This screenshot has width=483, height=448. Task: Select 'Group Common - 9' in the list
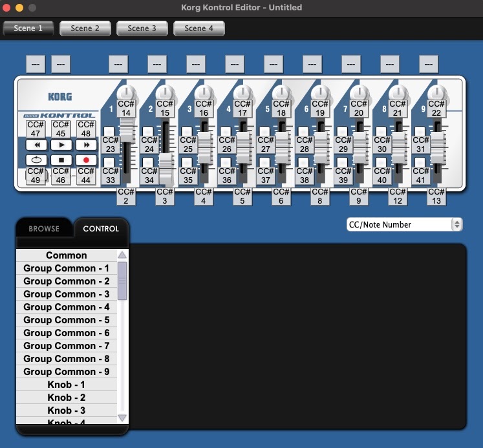(x=67, y=372)
